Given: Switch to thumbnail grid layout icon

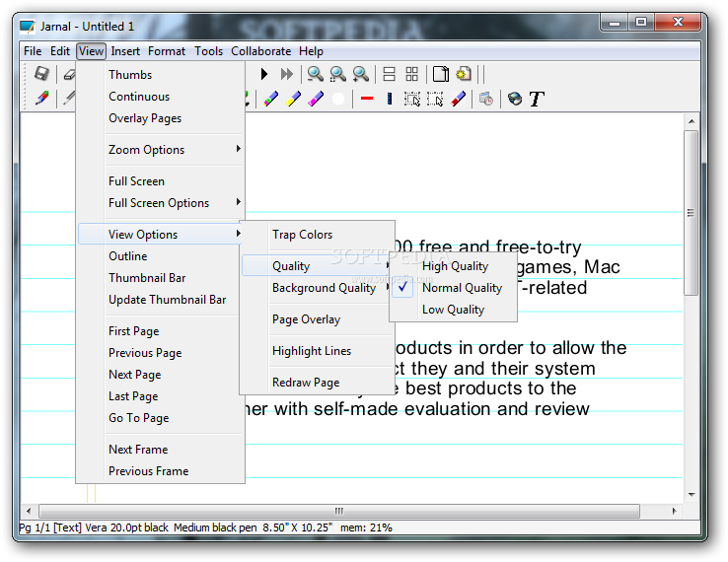Looking at the screenshot, I should pos(411,74).
